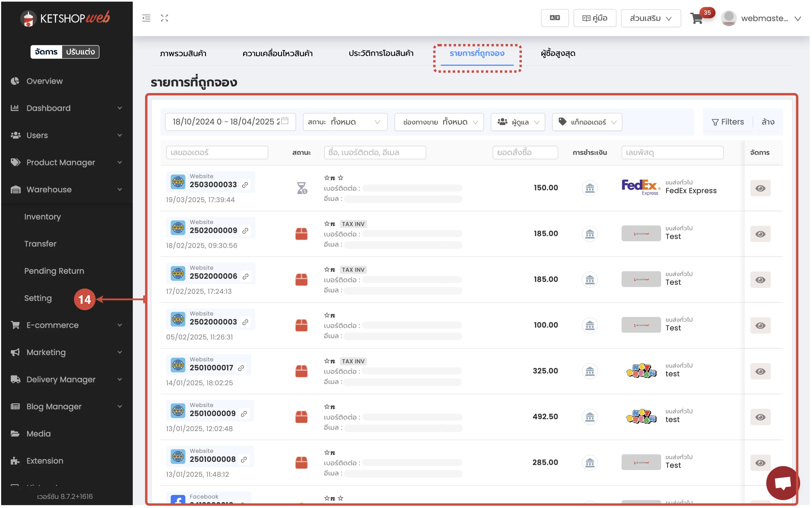Switch to ประวัติการโอนสินค้า tab
Screen dimensions: 812x508
(x=381, y=53)
